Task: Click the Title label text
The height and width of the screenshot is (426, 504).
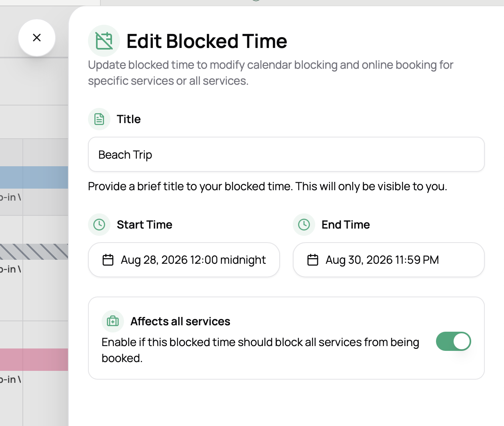Action: click(x=129, y=119)
